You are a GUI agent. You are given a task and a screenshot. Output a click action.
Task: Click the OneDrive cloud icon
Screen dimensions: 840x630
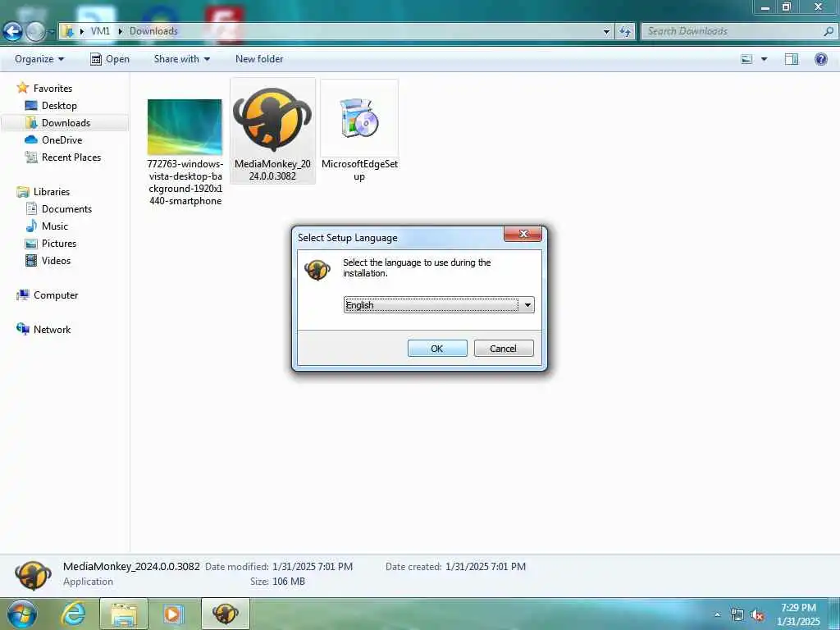[31, 139]
